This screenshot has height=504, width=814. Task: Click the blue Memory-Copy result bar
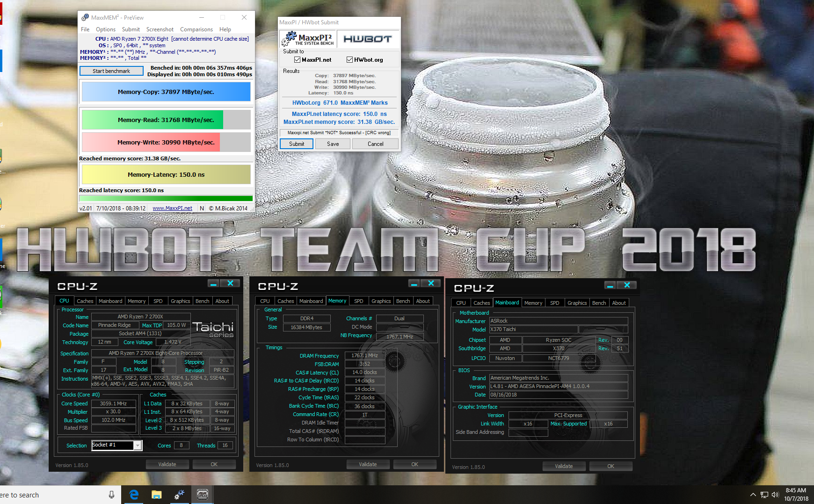tap(166, 92)
